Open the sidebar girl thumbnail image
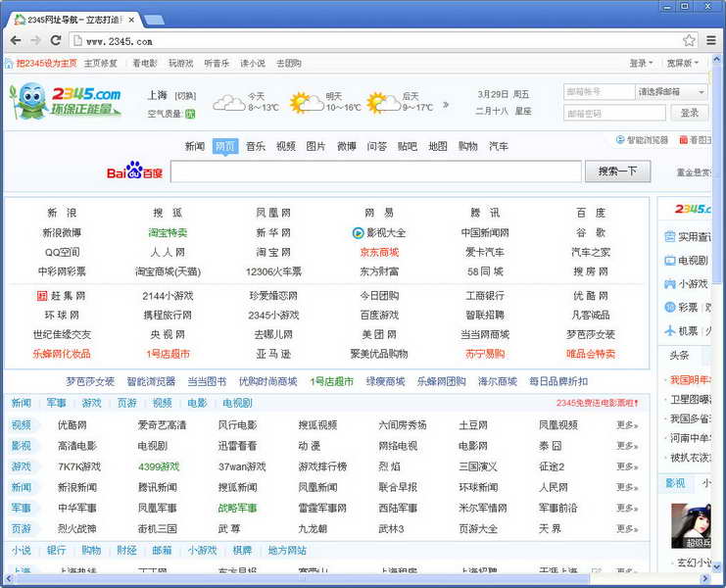This screenshot has width=726, height=588. click(691, 526)
